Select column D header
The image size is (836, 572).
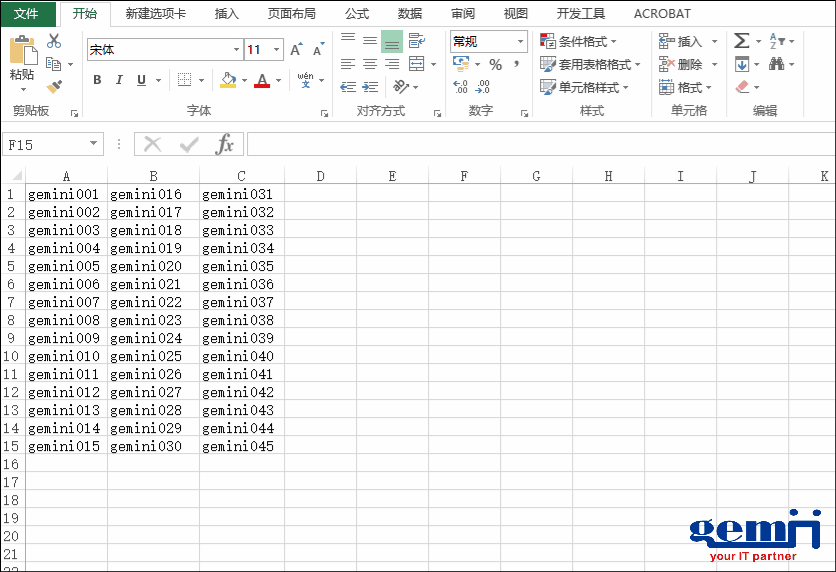point(320,176)
